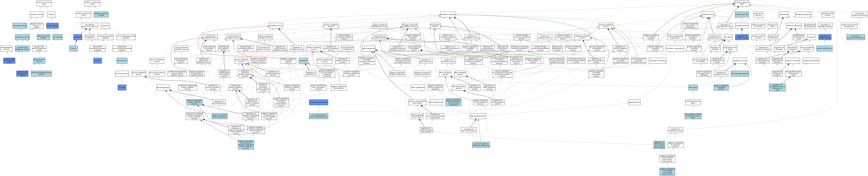
Task: Click the 'DNA modification' node
Action: [418, 87]
